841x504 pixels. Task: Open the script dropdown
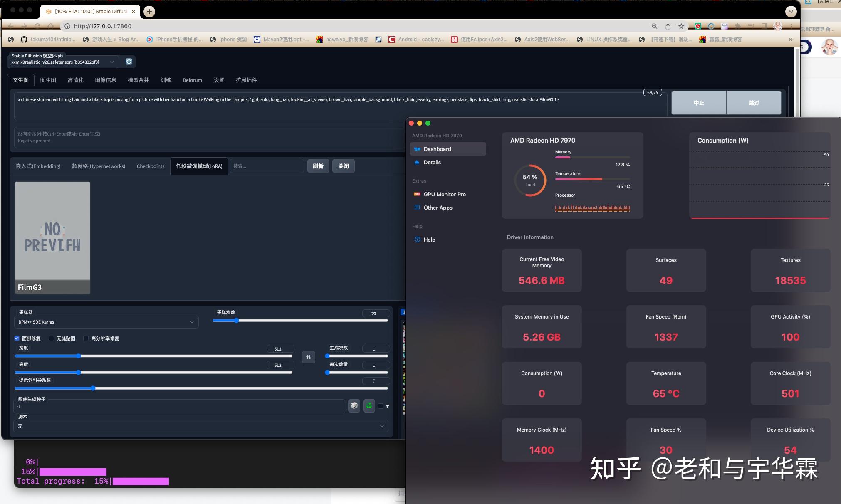(201, 426)
